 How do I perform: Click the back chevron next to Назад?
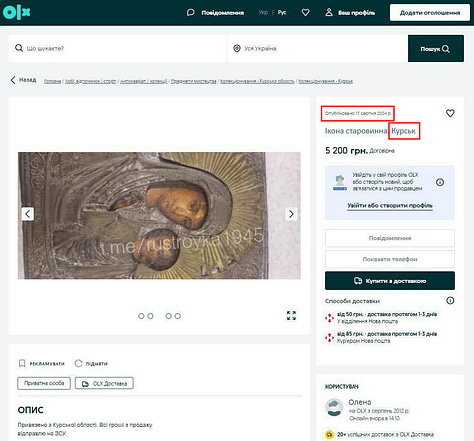[13, 80]
